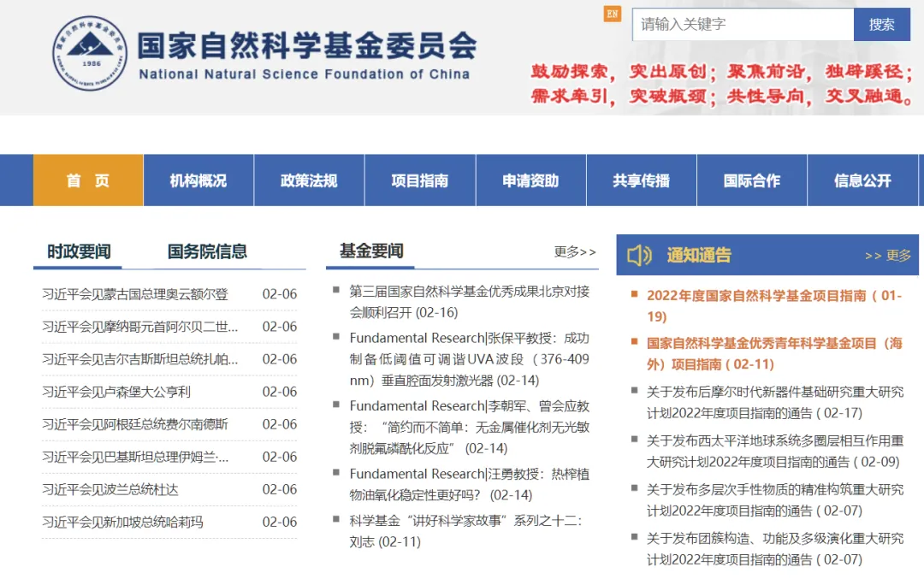Open the 首页 home menu item

pos(88,180)
